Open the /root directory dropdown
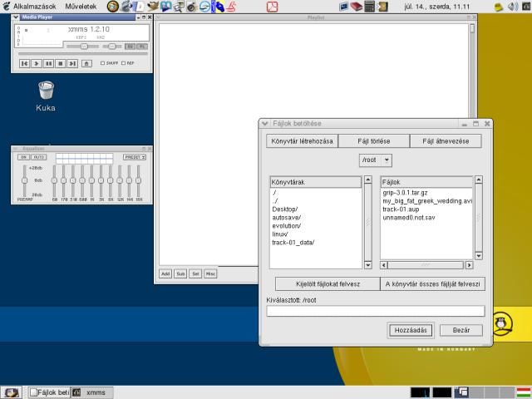 point(376,160)
